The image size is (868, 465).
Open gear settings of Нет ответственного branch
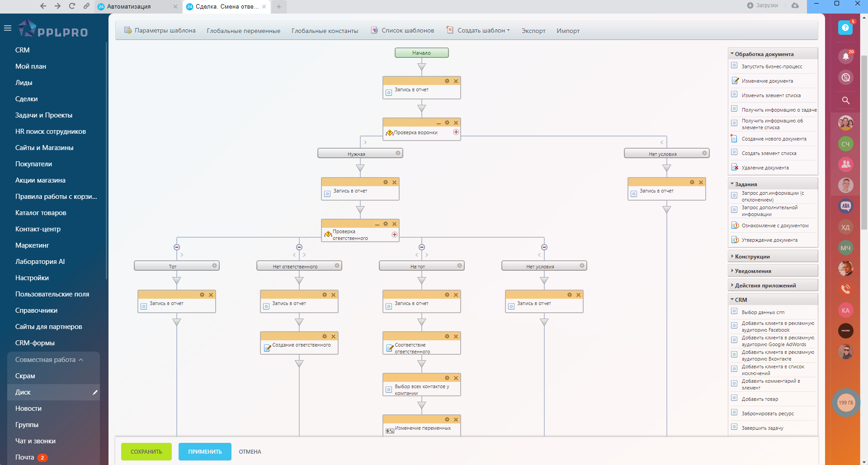click(337, 266)
